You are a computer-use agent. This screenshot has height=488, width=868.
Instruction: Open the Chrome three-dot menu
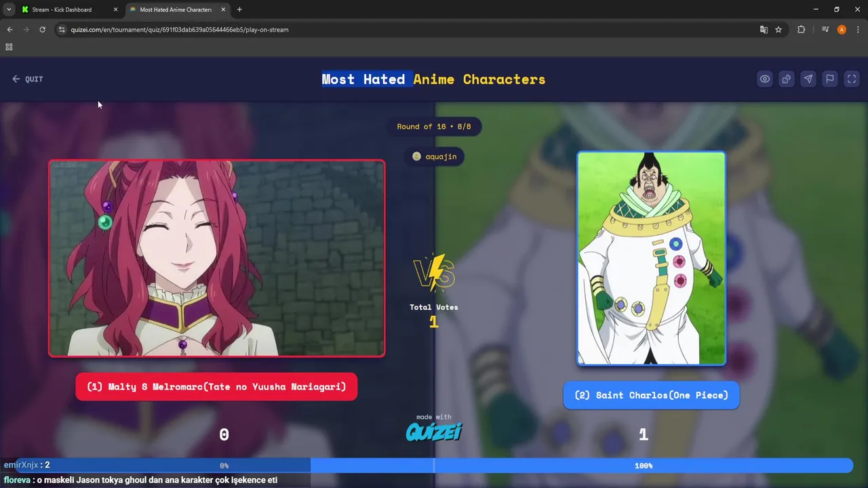point(858,30)
